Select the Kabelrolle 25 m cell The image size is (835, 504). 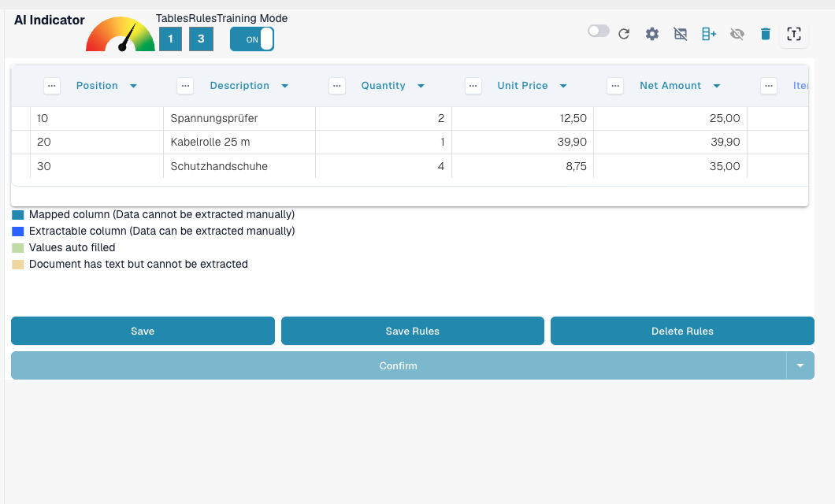(x=239, y=142)
